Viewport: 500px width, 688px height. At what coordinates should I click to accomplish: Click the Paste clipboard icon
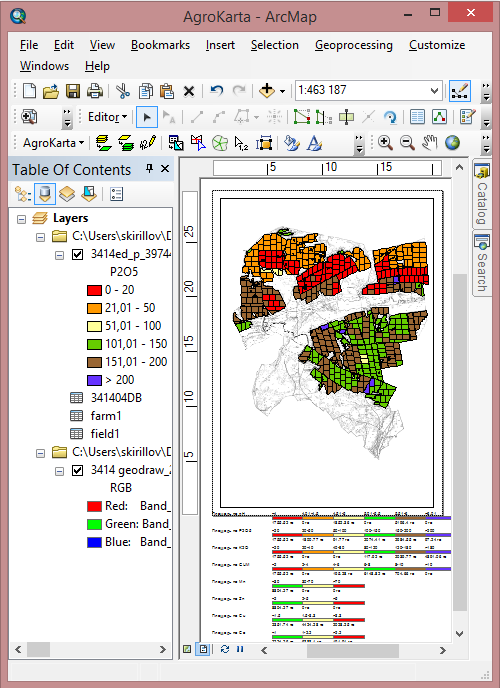click(167, 91)
